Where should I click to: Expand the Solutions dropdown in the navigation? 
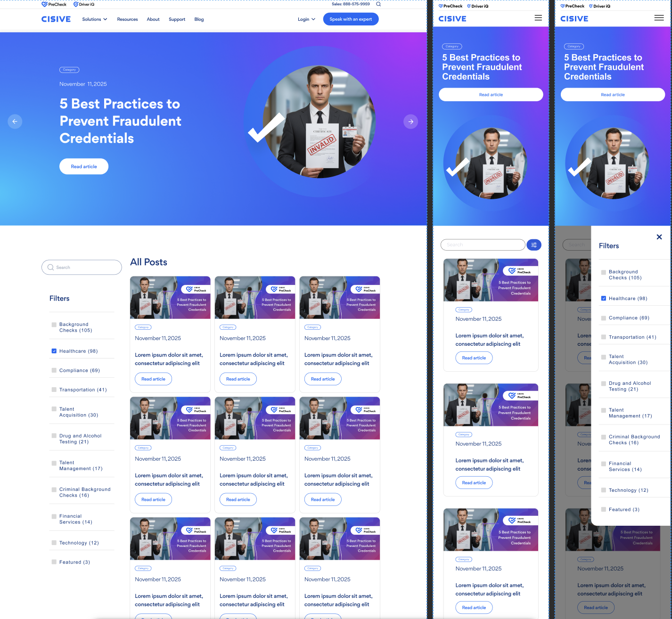95,19
